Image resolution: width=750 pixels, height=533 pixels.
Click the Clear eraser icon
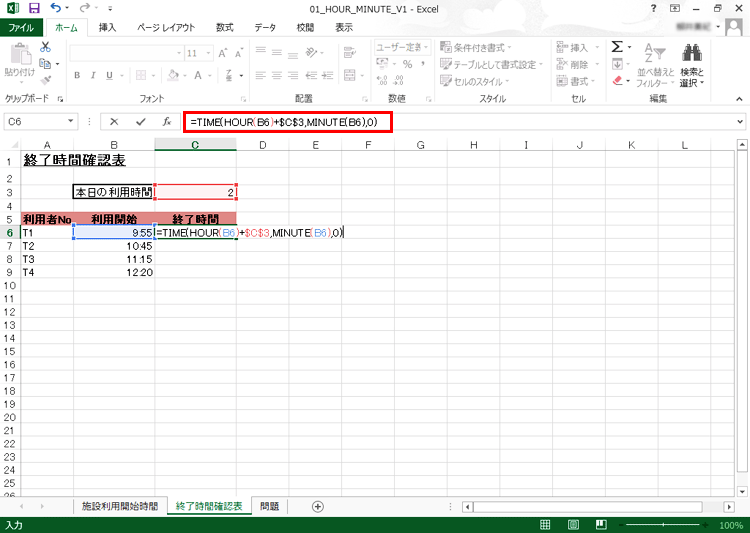coord(618,81)
